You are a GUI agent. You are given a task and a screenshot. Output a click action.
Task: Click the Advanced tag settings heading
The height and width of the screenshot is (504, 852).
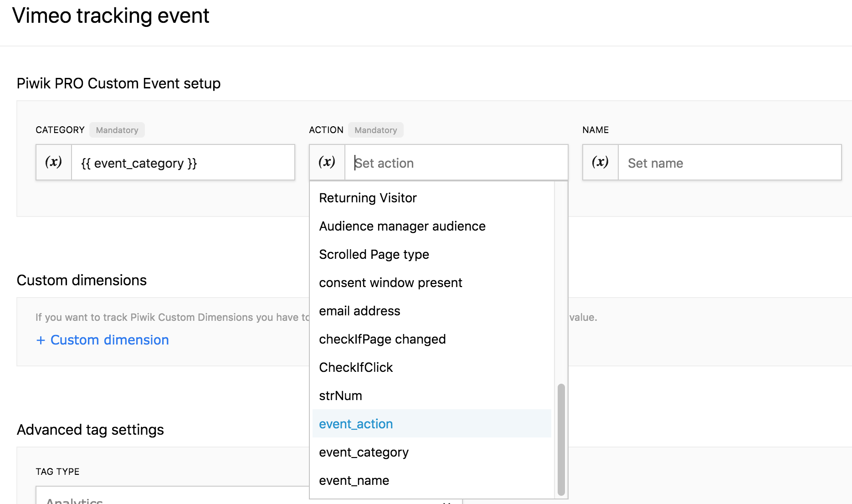tap(90, 430)
